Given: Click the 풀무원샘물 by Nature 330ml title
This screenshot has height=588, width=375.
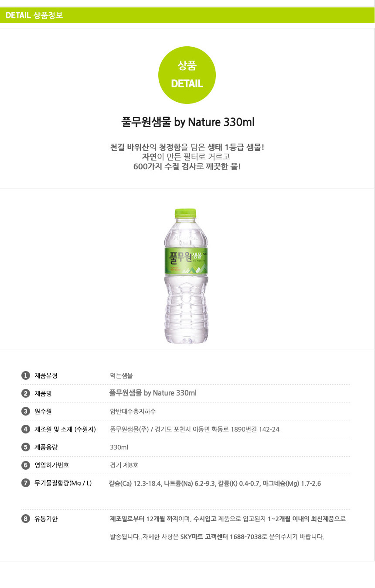Looking at the screenshot, I should point(187,122).
